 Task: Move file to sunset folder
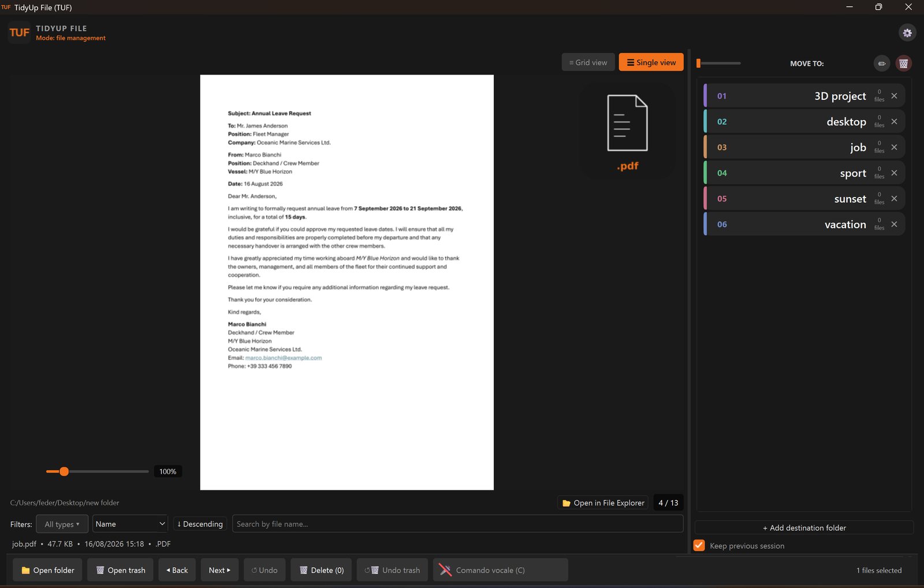tap(804, 199)
